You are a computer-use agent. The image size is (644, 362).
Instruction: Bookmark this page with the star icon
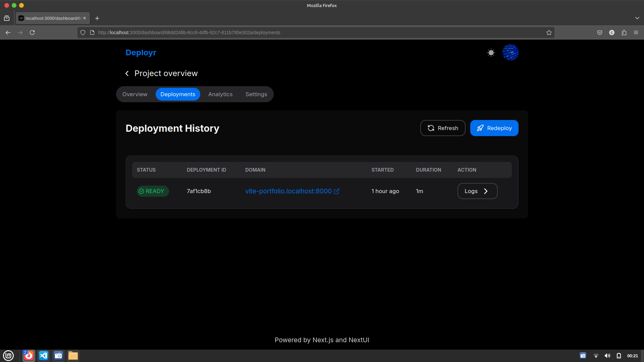click(549, 33)
